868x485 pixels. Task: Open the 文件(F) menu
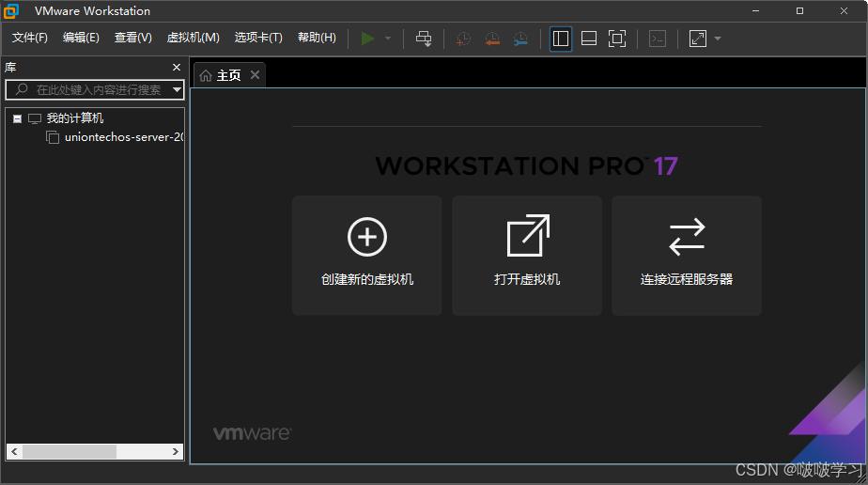[29, 38]
